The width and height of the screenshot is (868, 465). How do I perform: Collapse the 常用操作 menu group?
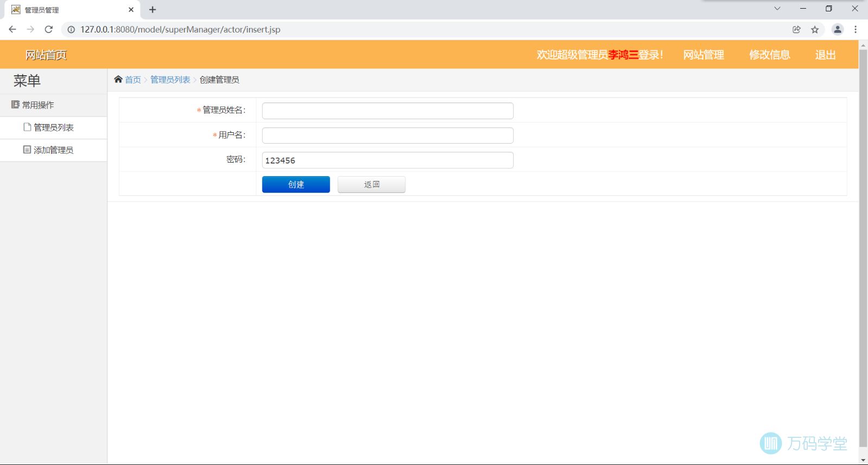[54, 105]
